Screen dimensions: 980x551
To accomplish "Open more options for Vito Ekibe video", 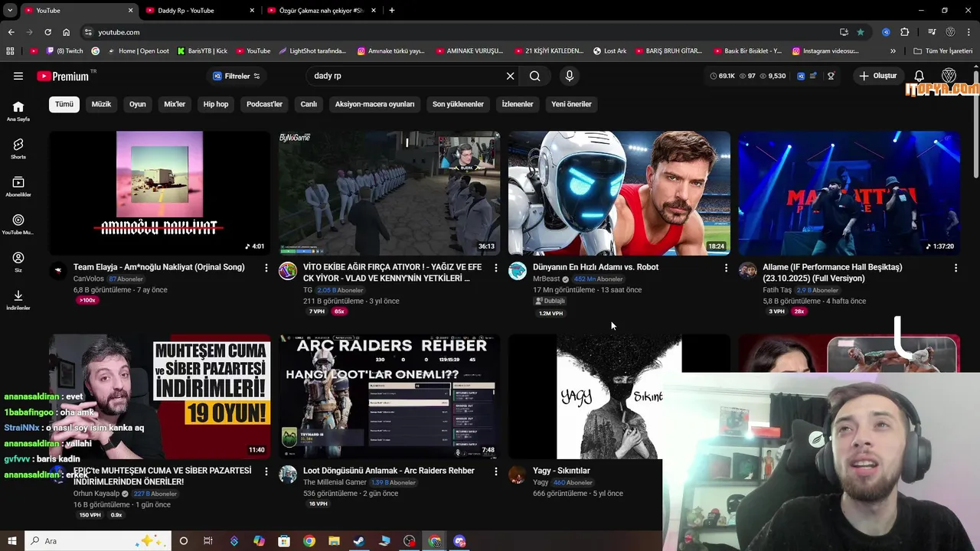I will click(x=495, y=268).
